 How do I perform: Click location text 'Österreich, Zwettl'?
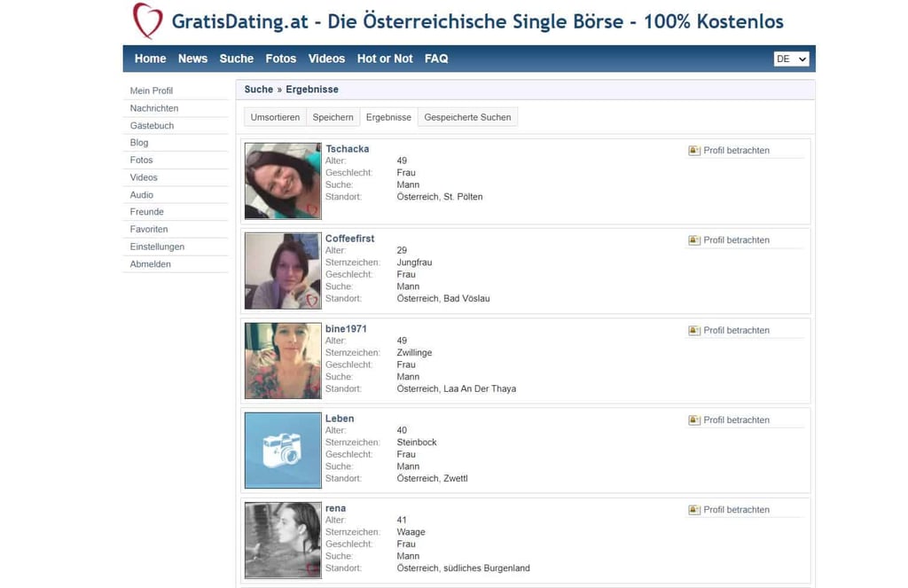(x=432, y=479)
